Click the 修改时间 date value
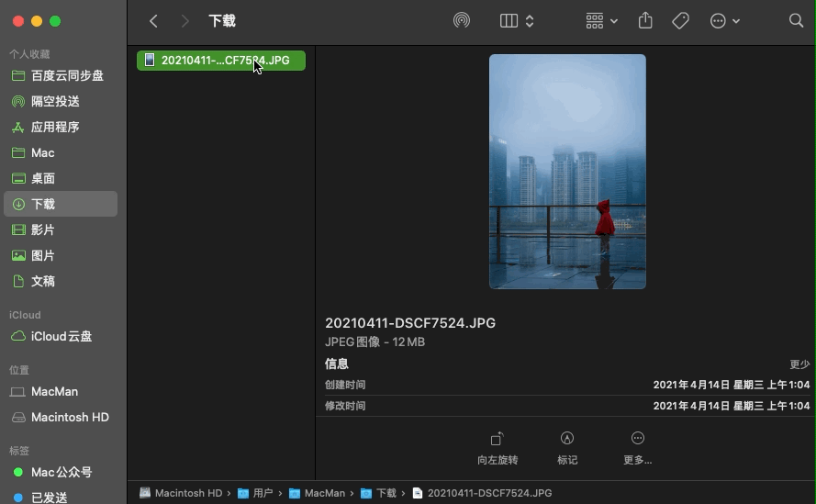The width and height of the screenshot is (816, 504). [732, 406]
